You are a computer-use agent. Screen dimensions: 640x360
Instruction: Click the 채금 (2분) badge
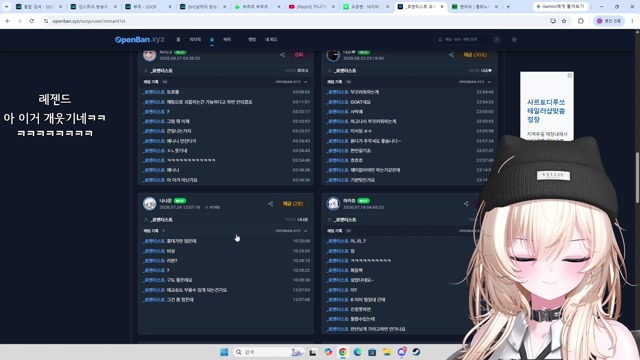(293, 204)
